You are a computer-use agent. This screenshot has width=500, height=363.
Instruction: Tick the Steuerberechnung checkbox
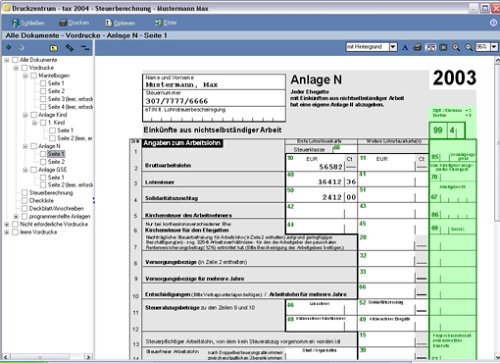(24, 193)
